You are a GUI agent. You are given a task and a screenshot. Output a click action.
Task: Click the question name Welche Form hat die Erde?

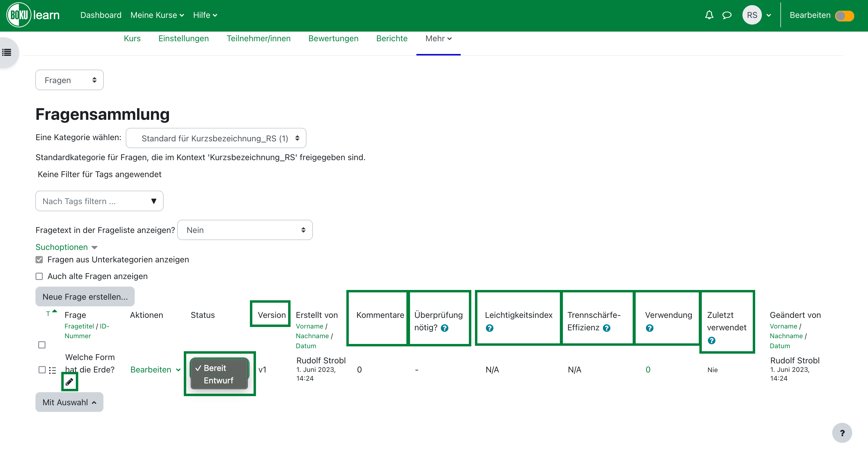(x=90, y=363)
